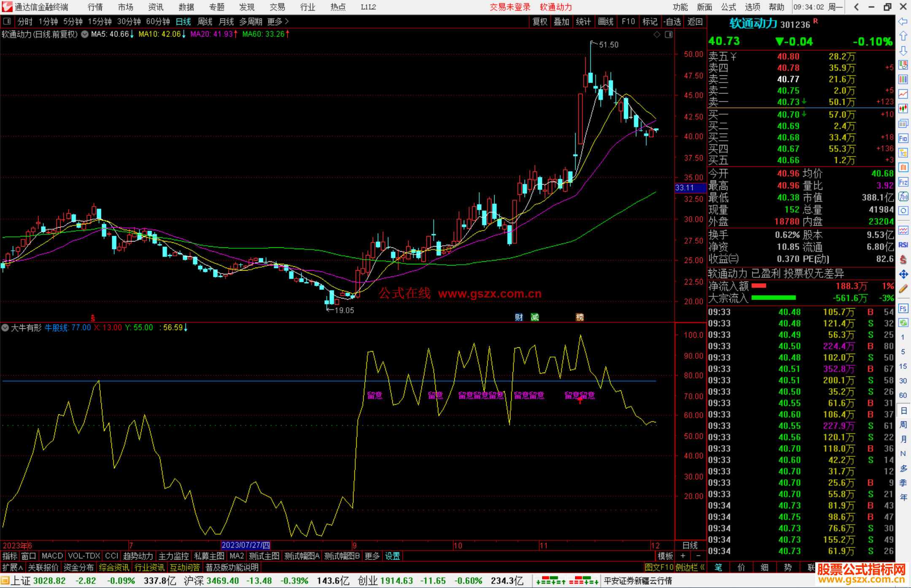This screenshot has width=911, height=588.
Task: Open the F10 info sidebar icon
Action: pyautogui.click(x=903, y=139)
